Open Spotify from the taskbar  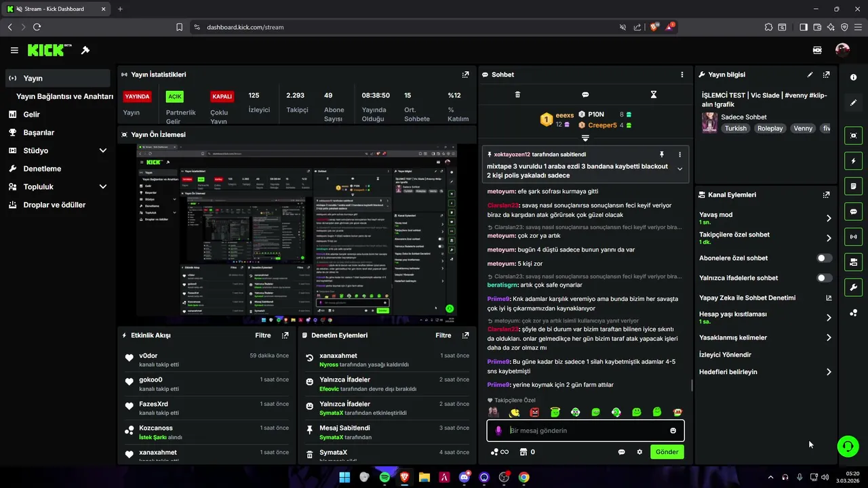tap(384, 477)
